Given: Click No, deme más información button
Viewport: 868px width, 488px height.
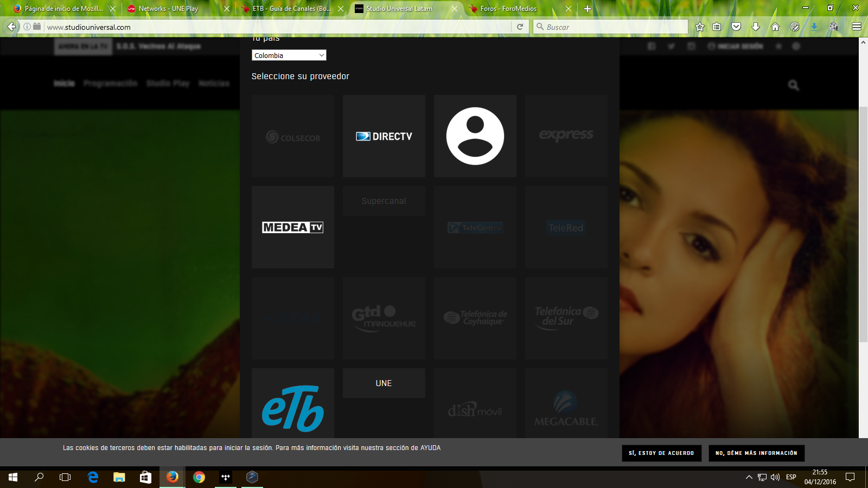Looking at the screenshot, I should [756, 453].
